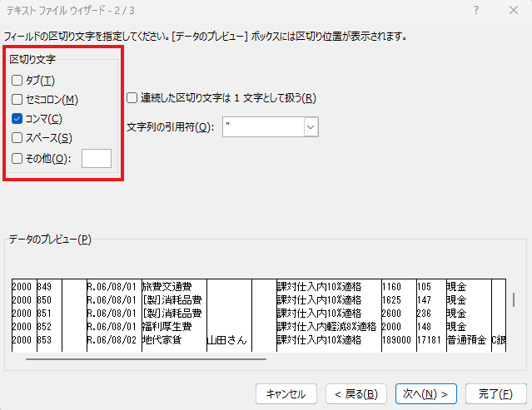
Task: Toggle 連続した区切り文字は1文字として扱う checkbox
Action: pos(132,98)
